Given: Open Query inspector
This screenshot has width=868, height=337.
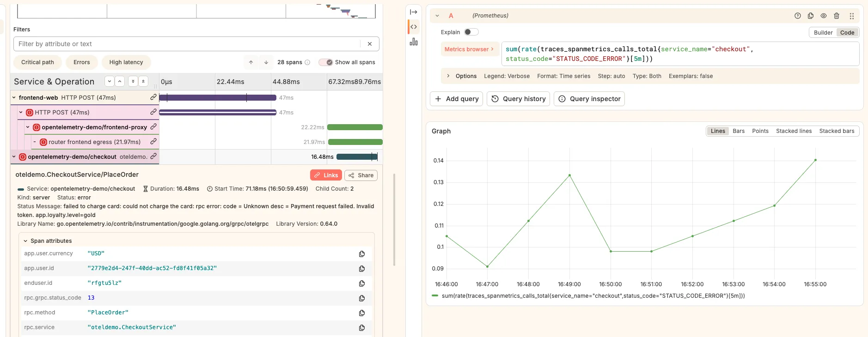Looking at the screenshot, I should coord(589,99).
